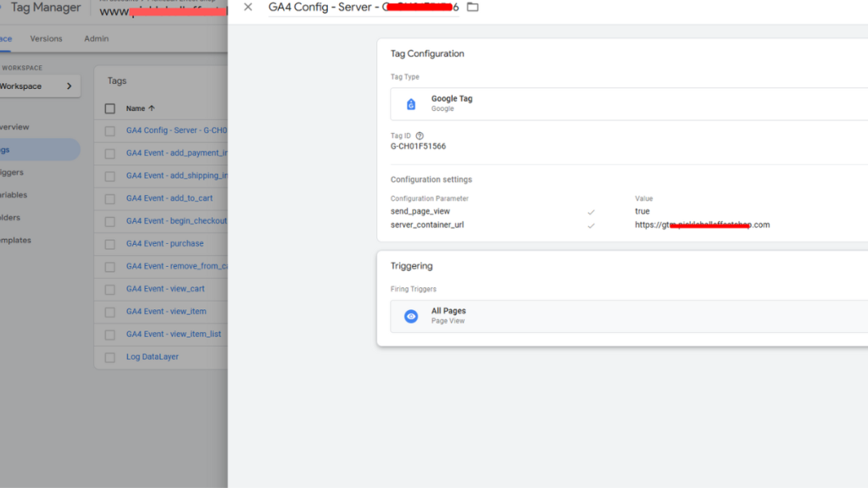Check the add_payment_info tag checkbox
The image size is (868, 488).
[x=110, y=154]
